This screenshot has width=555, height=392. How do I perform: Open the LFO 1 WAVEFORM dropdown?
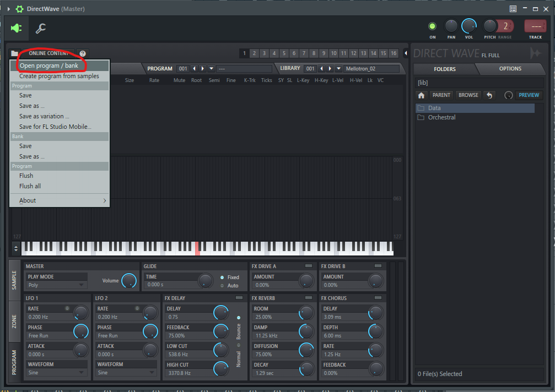(x=57, y=372)
